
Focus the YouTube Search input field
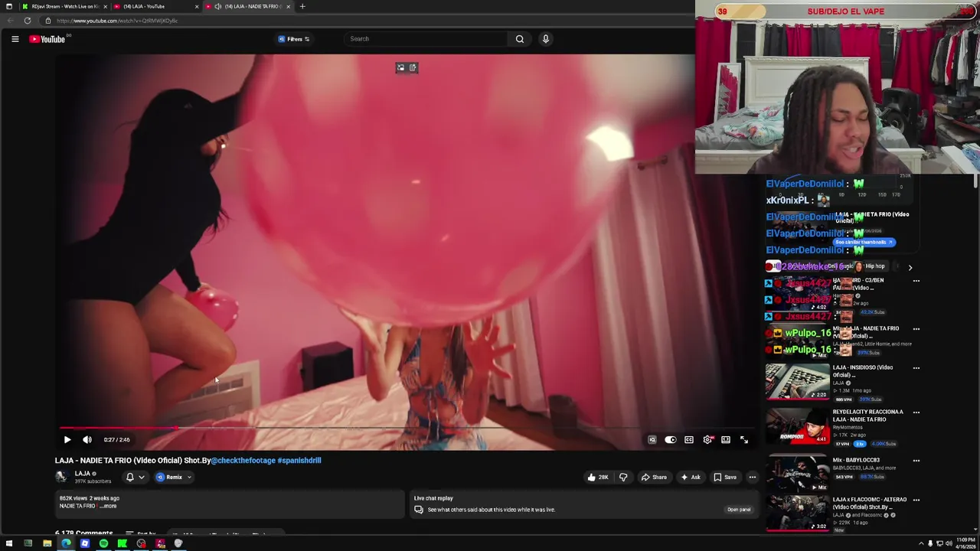pos(425,39)
